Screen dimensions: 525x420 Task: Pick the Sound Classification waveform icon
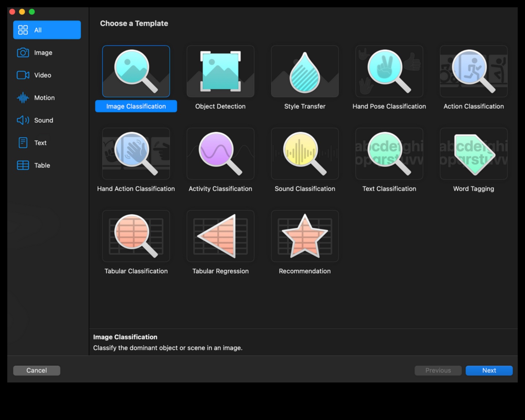tap(305, 154)
